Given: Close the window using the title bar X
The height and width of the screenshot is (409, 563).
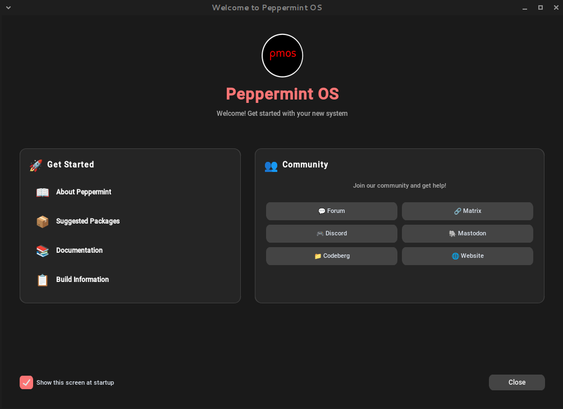Looking at the screenshot, I should click(x=556, y=8).
